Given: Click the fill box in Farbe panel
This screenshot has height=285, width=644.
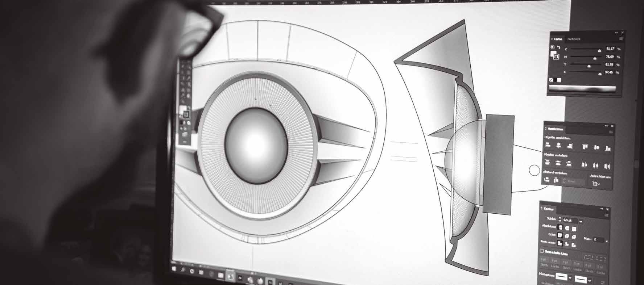Looking at the screenshot, I should tap(553, 54).
